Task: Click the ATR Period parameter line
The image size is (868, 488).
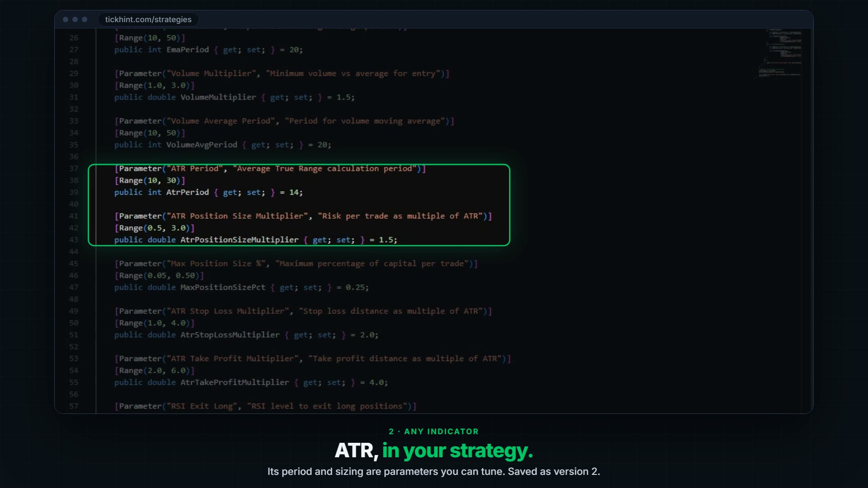Action: [x=270, y=169]
